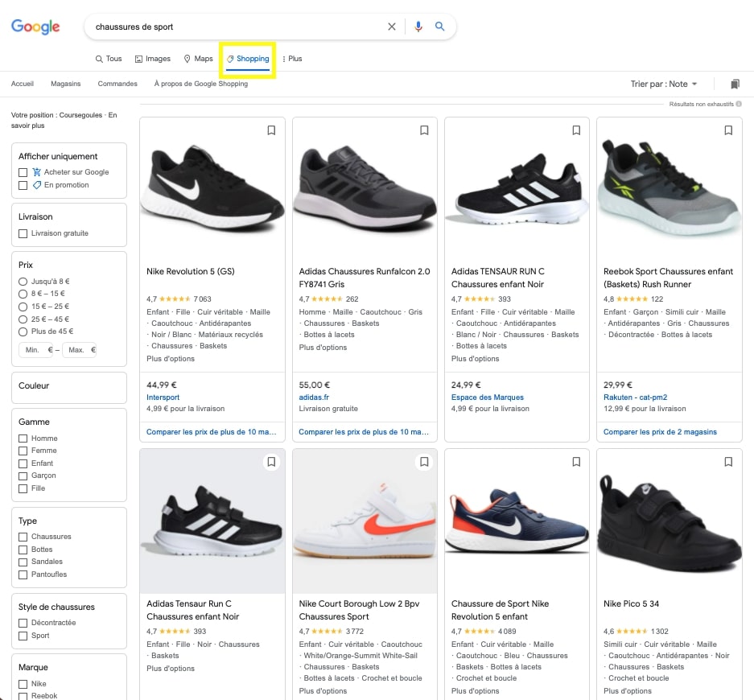Show Plus d'options for the 24,99 € Adidas TENSAUR card
Image resolution: width=754 pixels, height=700 pixels.
click(x=475, y=359)
